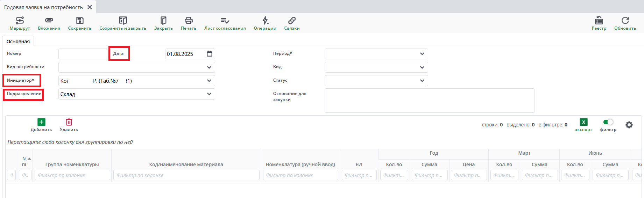
Task: Open the calendar picker for Дата
Action: (x=210, y=54)
